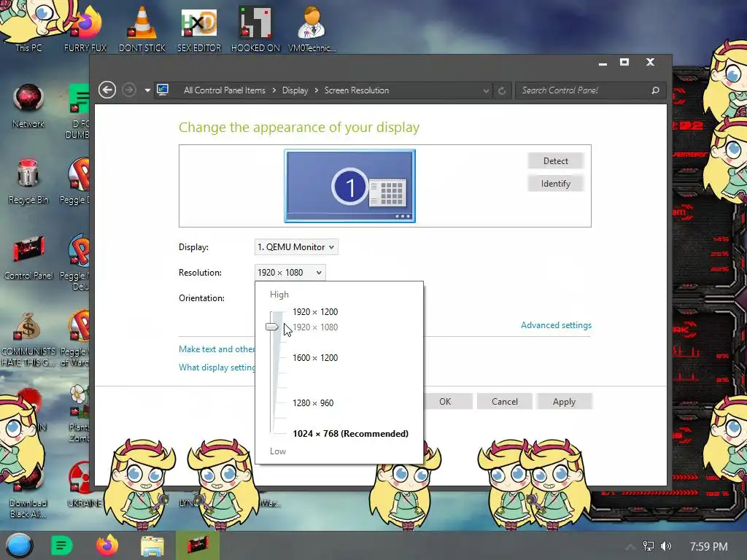Open the Recycle Bin icon
The image size is (747, 560).
(x=28, y=182)
